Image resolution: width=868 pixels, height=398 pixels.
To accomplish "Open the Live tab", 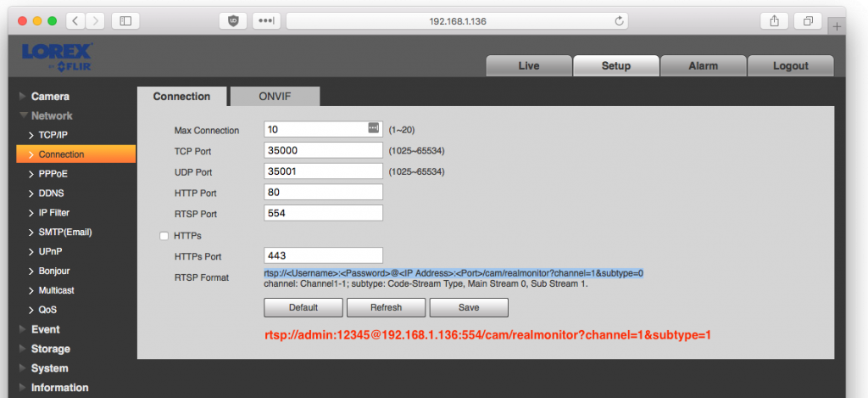I will pos(529,65).
